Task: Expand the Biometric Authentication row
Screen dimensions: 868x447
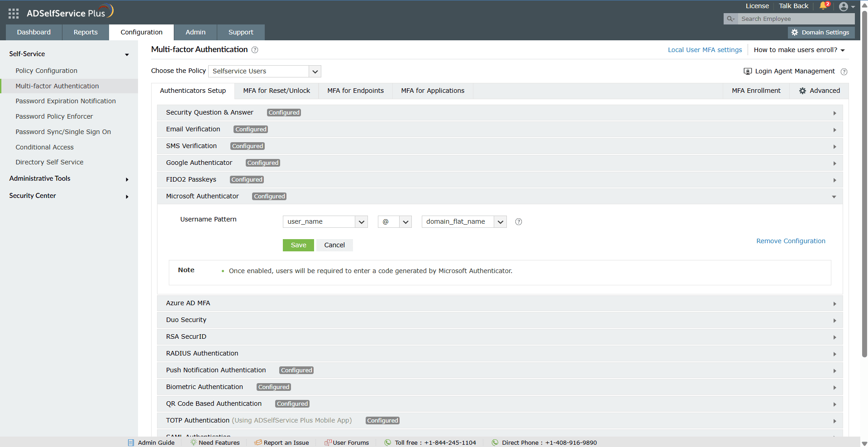Action: 500,387
